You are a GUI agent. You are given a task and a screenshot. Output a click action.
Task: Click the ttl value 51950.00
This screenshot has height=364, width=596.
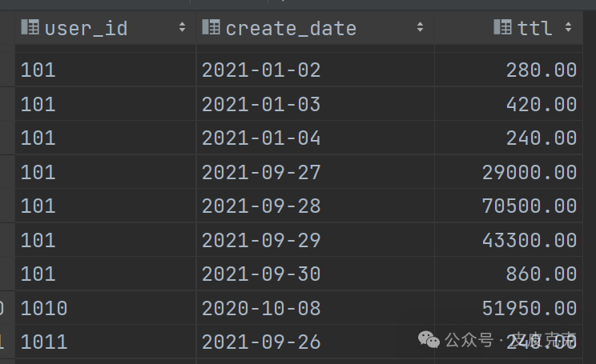click(529, 308)
